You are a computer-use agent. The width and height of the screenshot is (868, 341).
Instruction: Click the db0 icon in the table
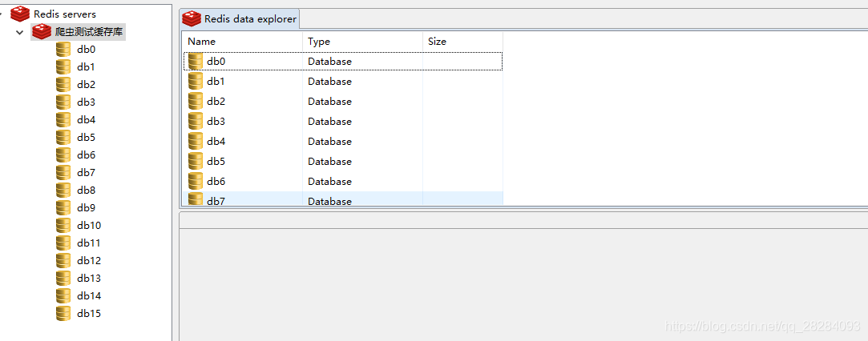[x=196, y=62]
